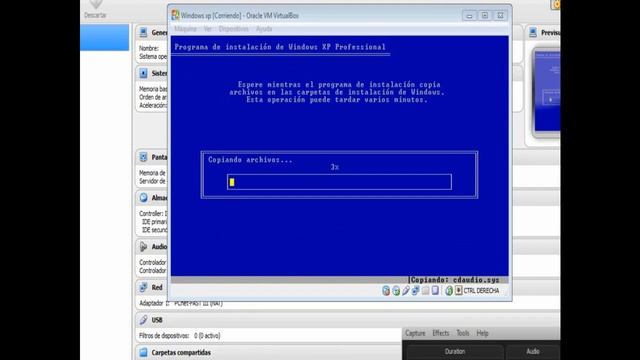Viewport: 640px width, 360px height.
Task: Click the 'Programa de instalación de Windows XP Professional' heading
Action: tap(280, 47)
